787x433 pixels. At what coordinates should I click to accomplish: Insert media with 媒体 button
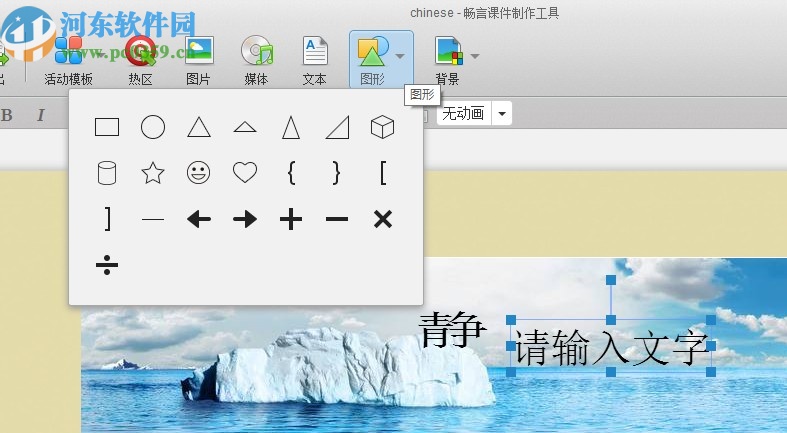256,59
